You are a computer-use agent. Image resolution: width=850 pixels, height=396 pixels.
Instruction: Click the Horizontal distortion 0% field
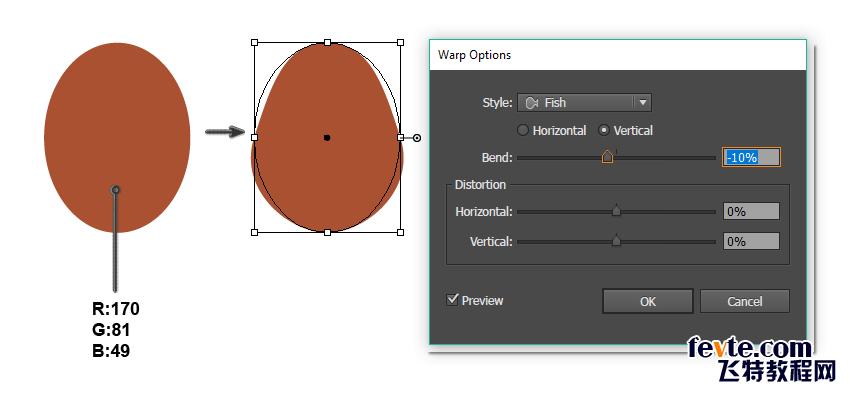click(751, 211)
